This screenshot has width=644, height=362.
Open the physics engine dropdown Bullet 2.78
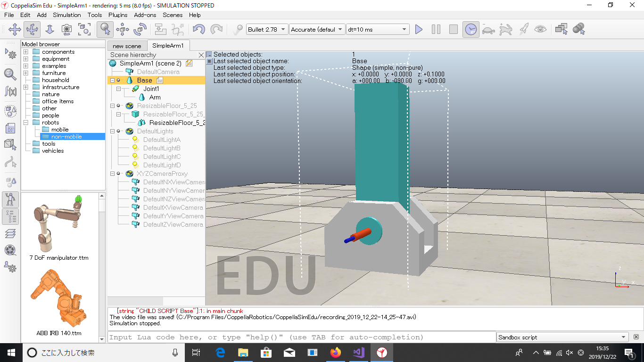coord(267,29)
